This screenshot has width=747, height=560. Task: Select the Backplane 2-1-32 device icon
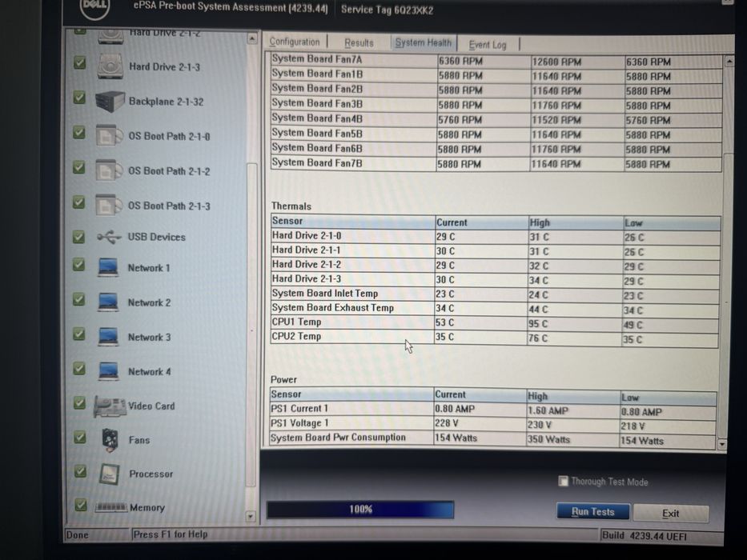(110, 102)
